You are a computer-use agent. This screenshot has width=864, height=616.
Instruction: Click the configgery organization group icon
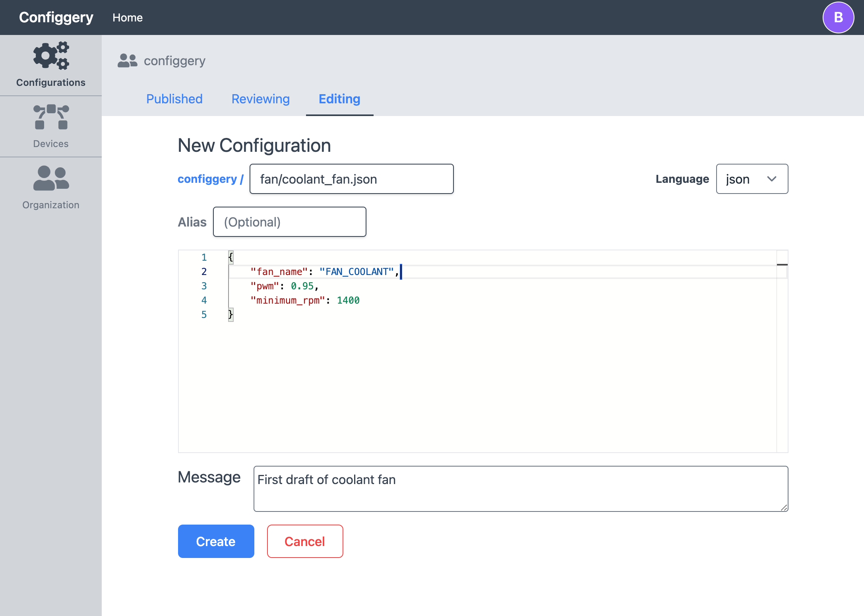pos(127,61)
